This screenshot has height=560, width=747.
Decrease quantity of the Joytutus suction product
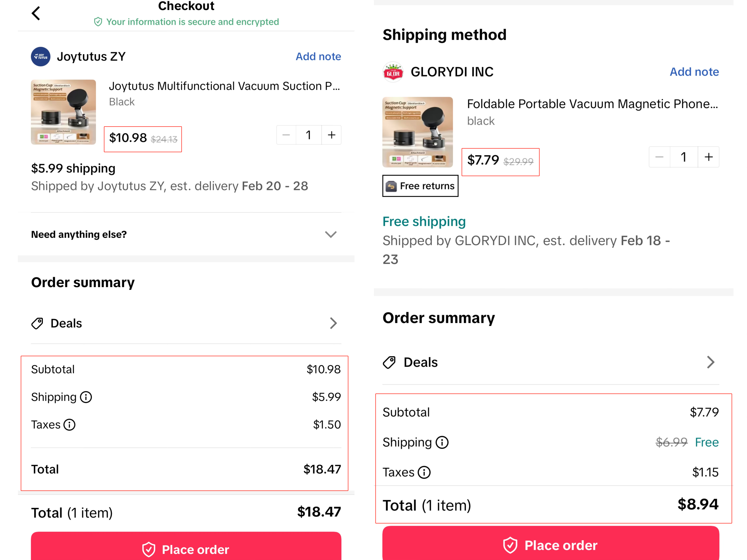(286, 135)
